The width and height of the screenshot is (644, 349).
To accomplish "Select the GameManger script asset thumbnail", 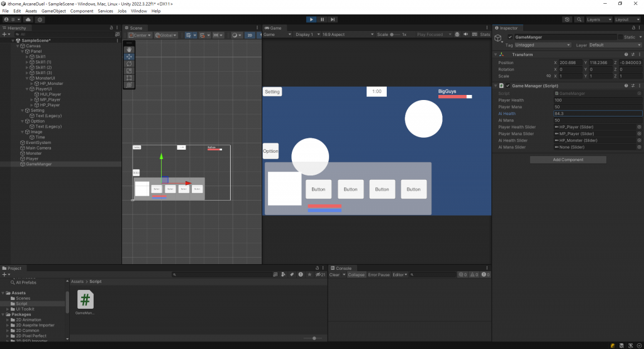I will tap(86, 300).
